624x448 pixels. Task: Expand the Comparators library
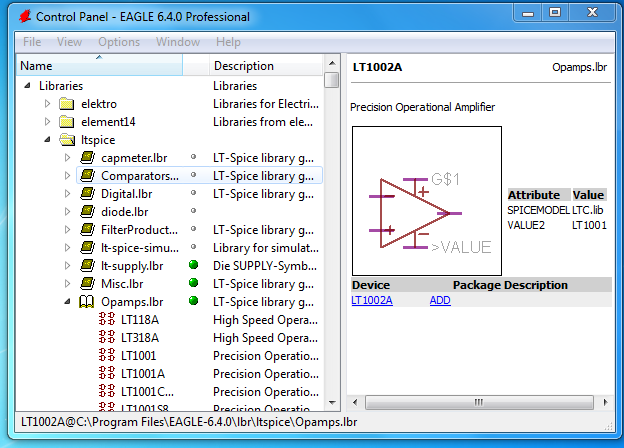(68, 176)
